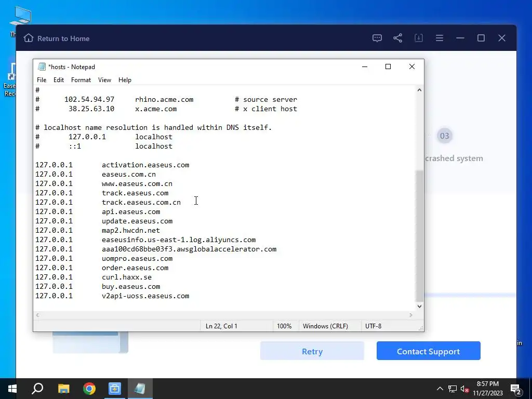Viewport: 532px width, 399px height.
Task: Click the order.easeus.com entry
Action: 135,268
